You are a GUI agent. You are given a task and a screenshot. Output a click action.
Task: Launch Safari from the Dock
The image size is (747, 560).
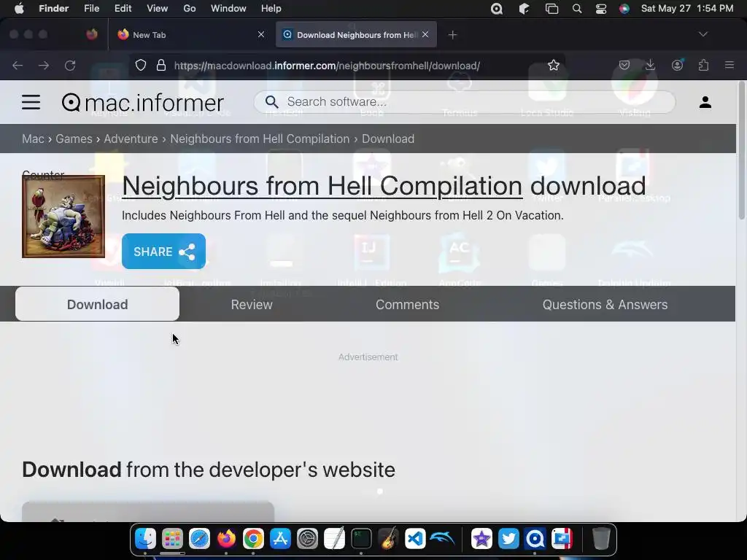click(199, 539)
